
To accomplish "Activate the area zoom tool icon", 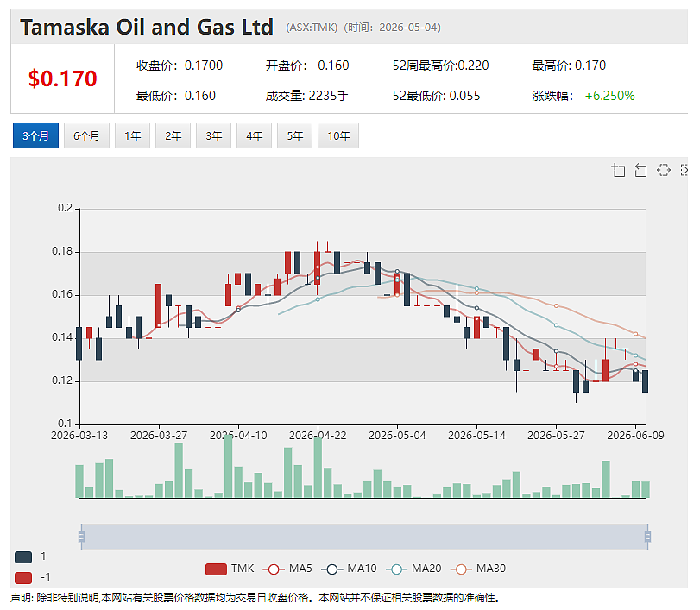I will (618, 171).
